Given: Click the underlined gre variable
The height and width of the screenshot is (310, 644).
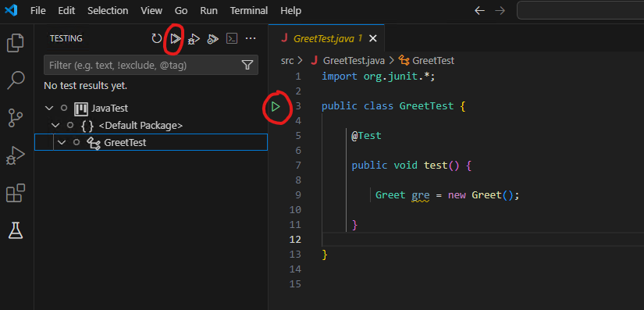Looking at the screenshot, I should [420, 195].
